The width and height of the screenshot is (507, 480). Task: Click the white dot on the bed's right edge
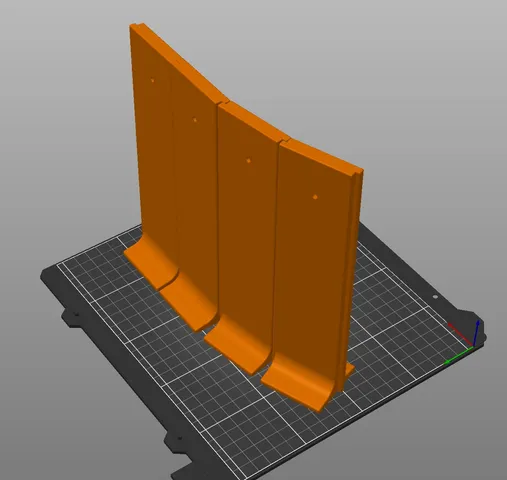click(x=435, y=297)
